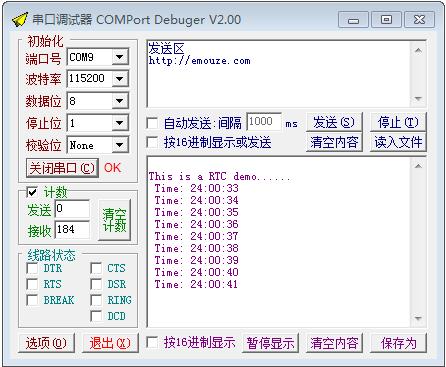Click the http://emouze.com text in send area
The width and height of the screenshot is (446, 367).
[199, 61]
